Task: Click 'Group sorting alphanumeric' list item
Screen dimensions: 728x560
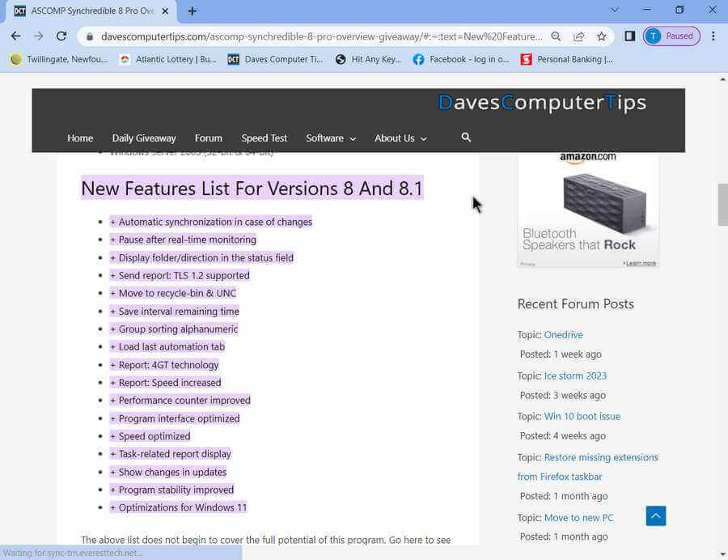Action: (x=174, y=329)
